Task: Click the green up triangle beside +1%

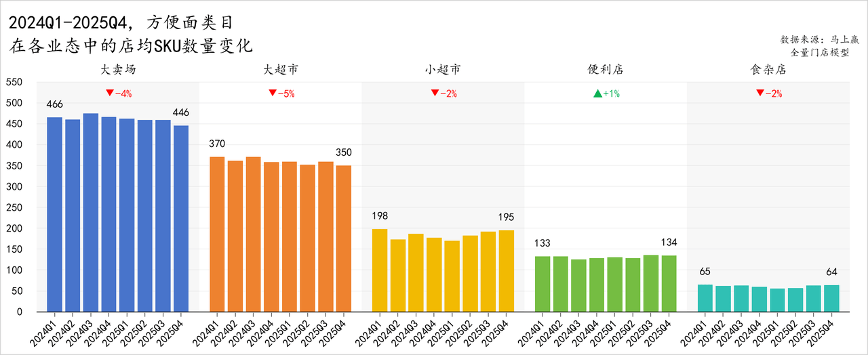Action: coord(597,93)
